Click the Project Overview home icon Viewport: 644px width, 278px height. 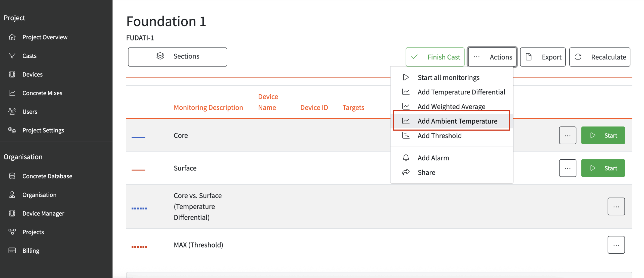point(12,37)
